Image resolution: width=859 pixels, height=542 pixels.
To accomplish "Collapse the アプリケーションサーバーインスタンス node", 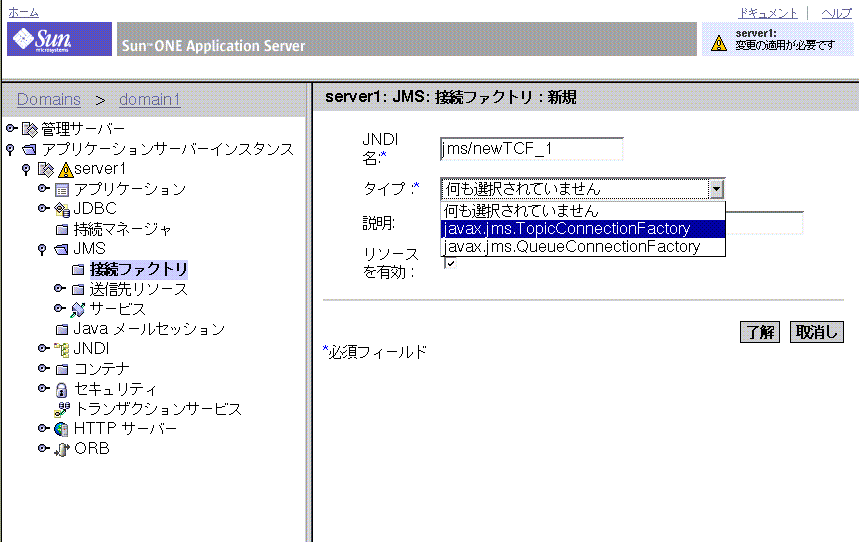I will click(10, 150).
